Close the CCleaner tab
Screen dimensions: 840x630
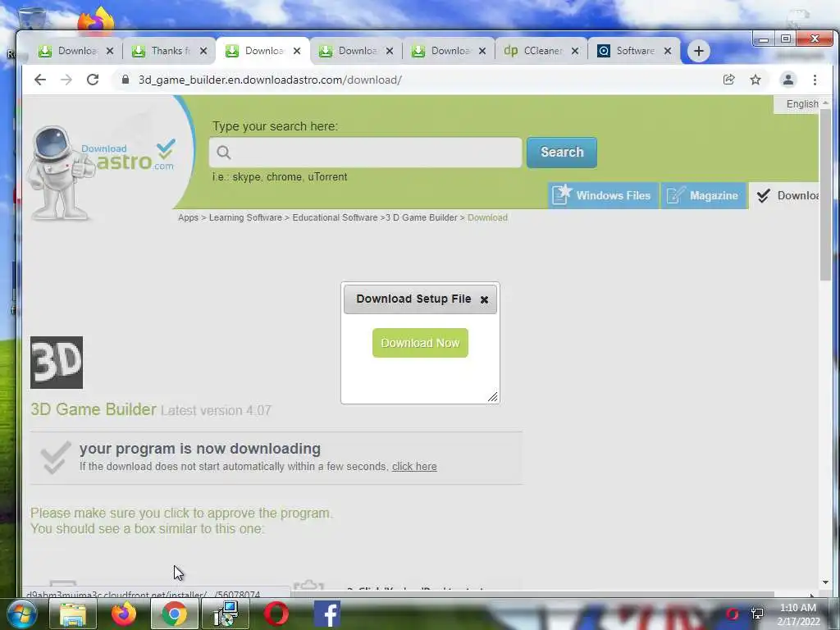click(x=575, y=51)
